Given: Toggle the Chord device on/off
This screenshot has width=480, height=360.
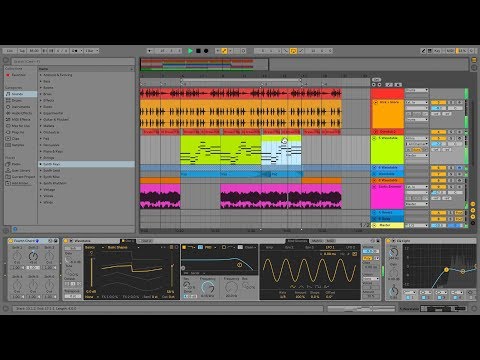Looking at the screenshot, I should tap(11, 241).
